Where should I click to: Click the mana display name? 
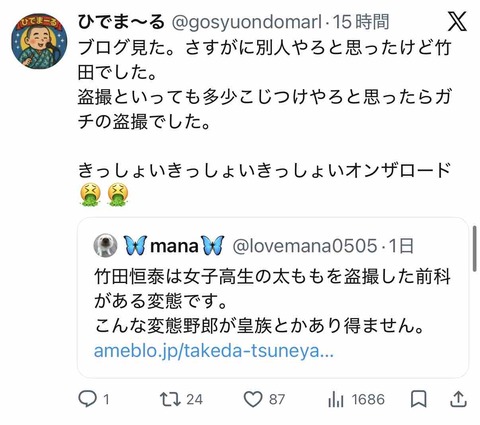(174, 246)
